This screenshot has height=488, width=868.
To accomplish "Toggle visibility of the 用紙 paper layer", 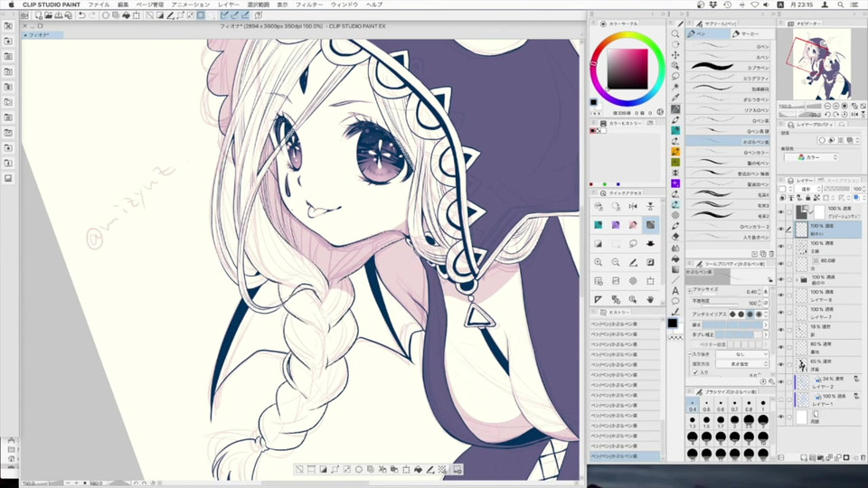I will click(x=780, y=417).
